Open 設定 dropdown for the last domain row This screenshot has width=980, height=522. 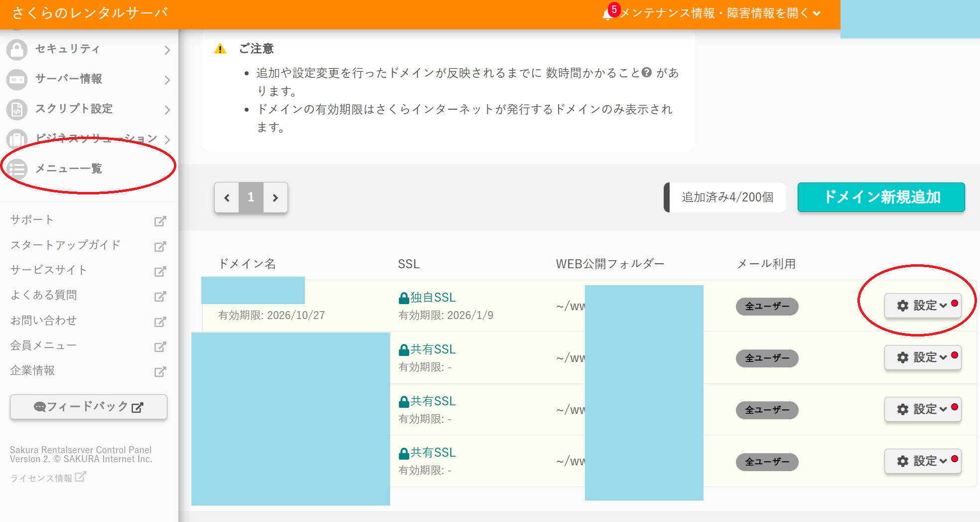[x=922, y=461]
